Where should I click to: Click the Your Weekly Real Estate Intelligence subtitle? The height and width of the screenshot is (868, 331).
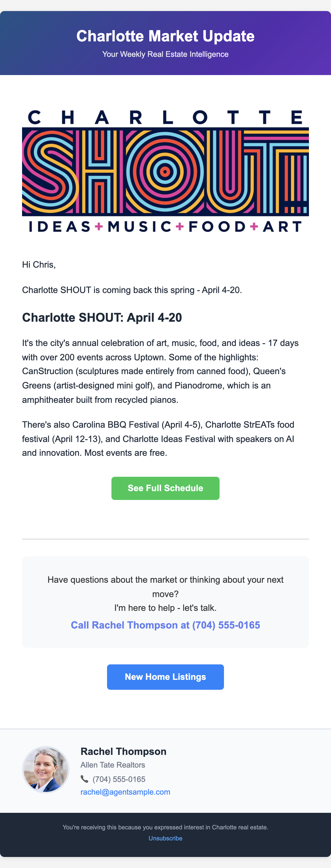[x=165, y=54]
